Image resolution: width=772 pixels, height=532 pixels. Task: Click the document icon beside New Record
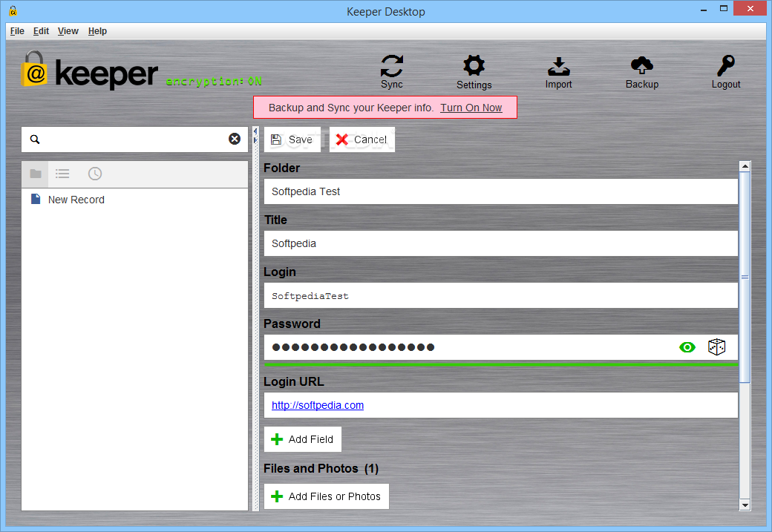pyautogui.click(x=36, y=199)
